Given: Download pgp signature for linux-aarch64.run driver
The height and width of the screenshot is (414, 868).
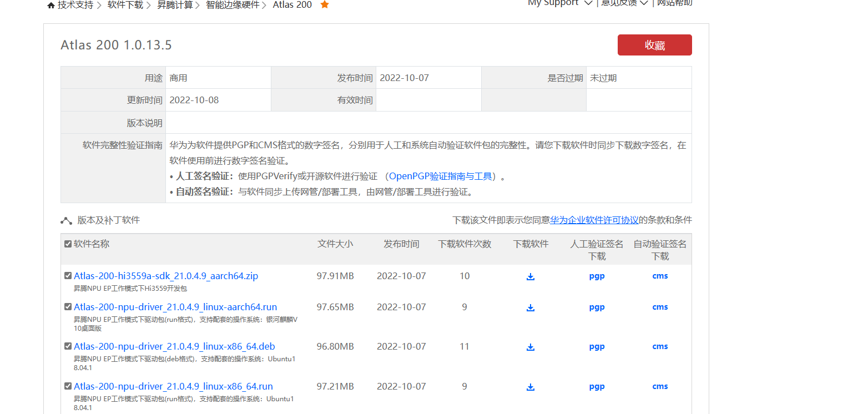Looking at the screenshot, I should click(x=597, y=307).
